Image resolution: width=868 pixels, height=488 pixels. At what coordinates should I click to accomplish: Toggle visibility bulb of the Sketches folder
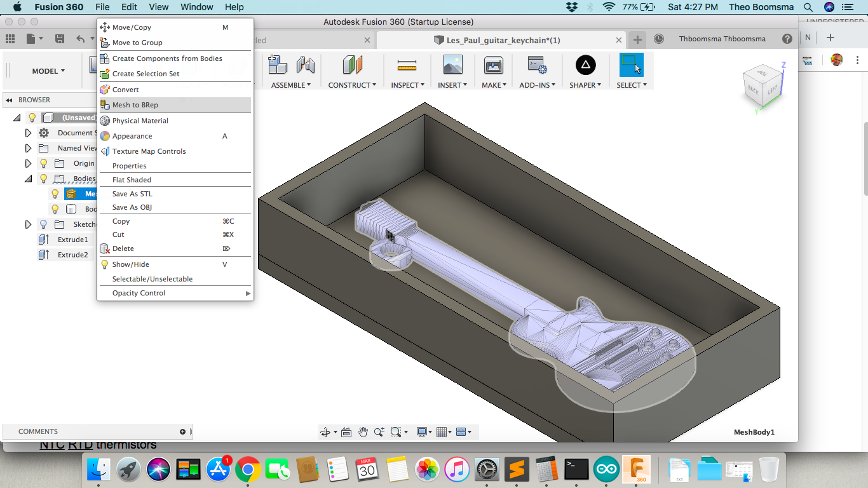(43, 224)
